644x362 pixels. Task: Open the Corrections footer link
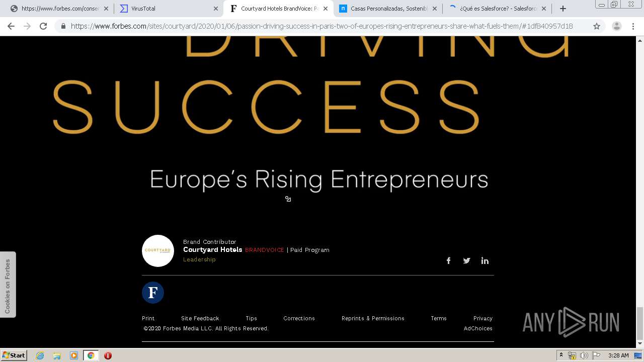[299, 318]
